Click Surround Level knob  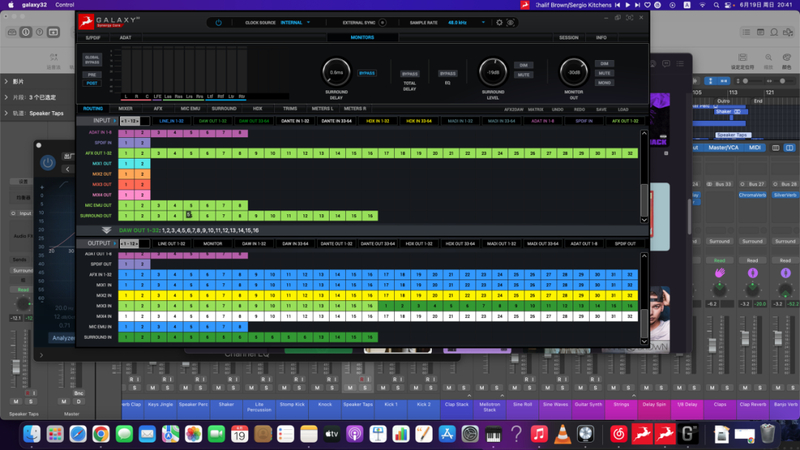[493, 72]
